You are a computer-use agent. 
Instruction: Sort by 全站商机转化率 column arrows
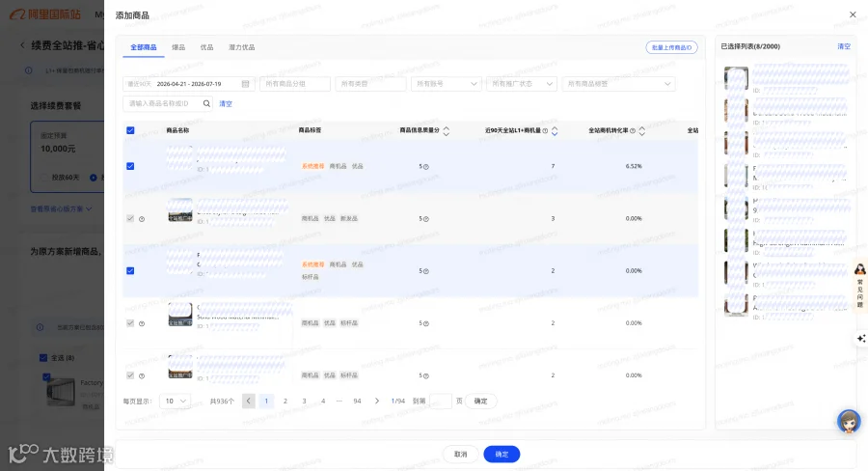tap(642, 130)
